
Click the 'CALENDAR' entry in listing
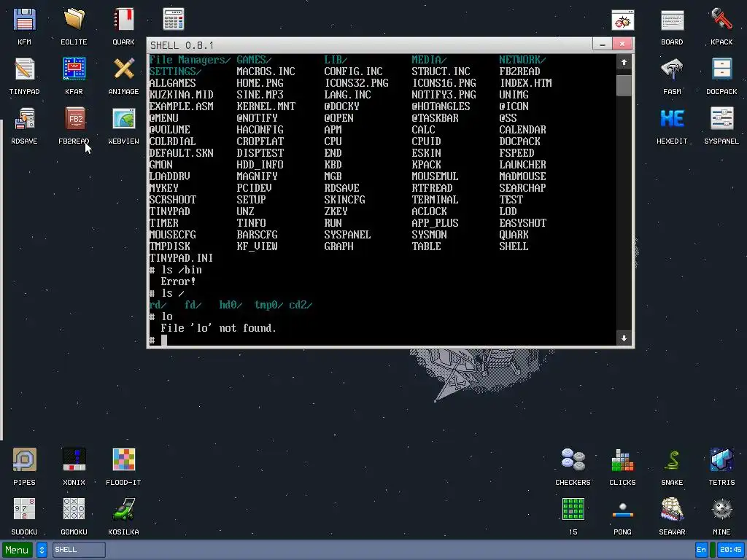[x=522, y=130]
